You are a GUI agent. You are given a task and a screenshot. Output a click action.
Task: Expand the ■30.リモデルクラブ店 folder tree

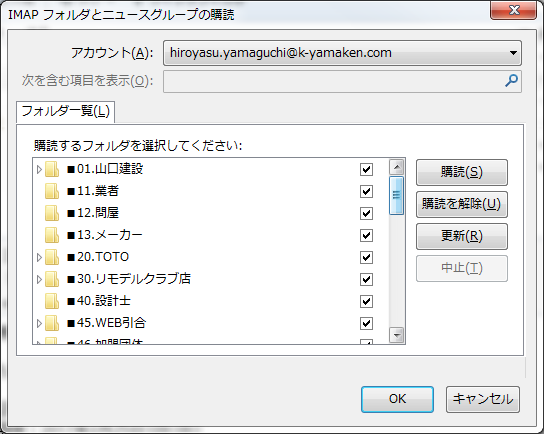tap(39, 279)
